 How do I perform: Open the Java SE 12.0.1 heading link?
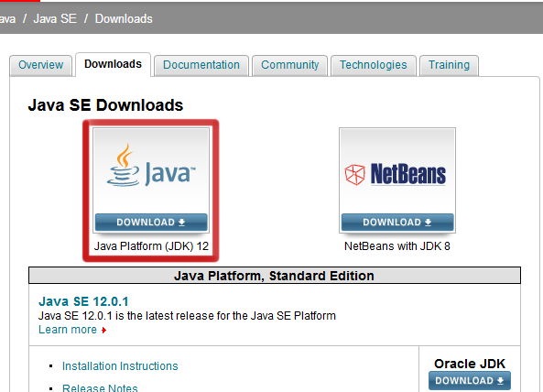(x=83, y=301)
